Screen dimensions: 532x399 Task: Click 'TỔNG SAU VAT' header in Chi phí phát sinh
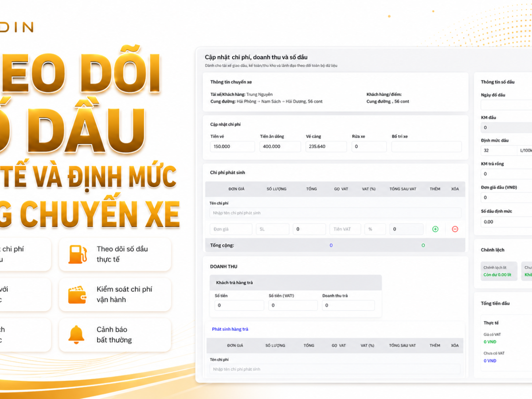click(403, 189)
